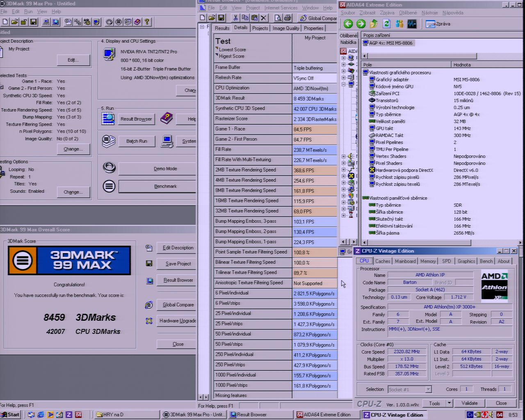
Task: Click the green Forward arrow in AIDA64
Action: click(x=361, y=24)
